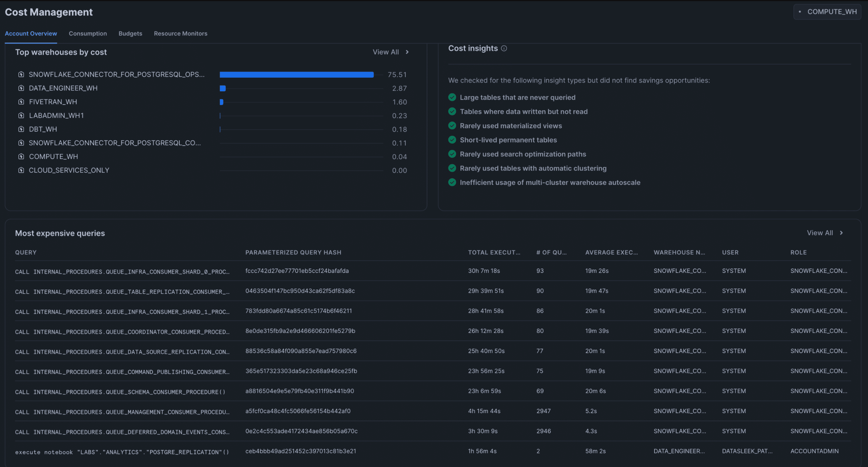The height and width of the screenshot is (467, 868).
Task: Click DATA_ENGINEER... warehouse cell
Action: (679, 451)
